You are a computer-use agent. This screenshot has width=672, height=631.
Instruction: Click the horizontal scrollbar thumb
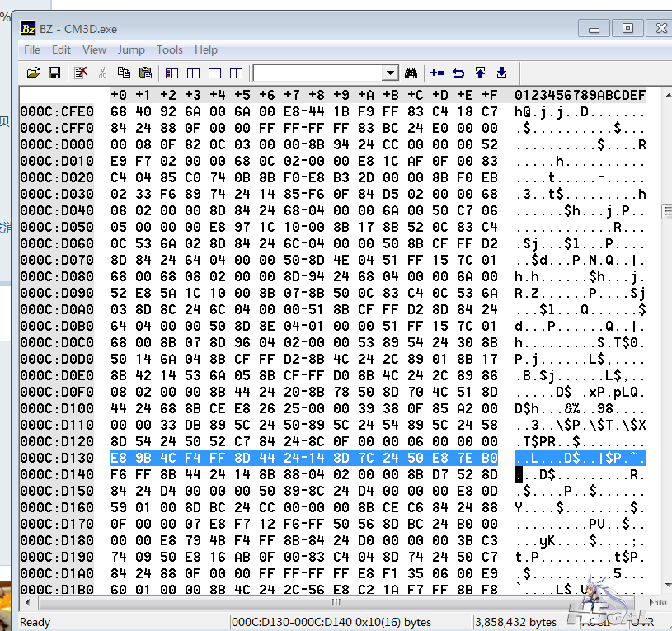[336, 602]
